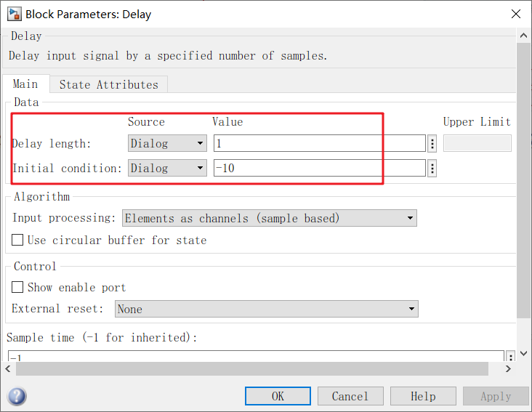This screenshot has width=532, height=412.
Task: Switch to the State Attributes tab
Action: coord(108,84)
